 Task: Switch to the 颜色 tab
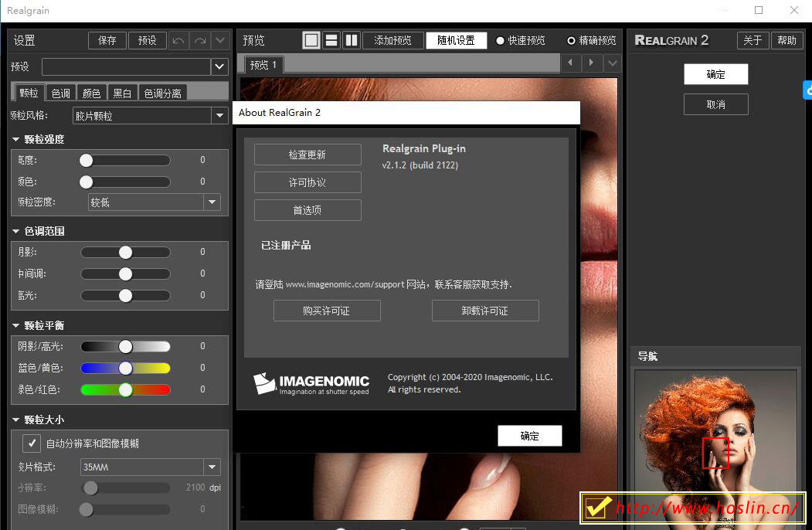tap(91, 93)
